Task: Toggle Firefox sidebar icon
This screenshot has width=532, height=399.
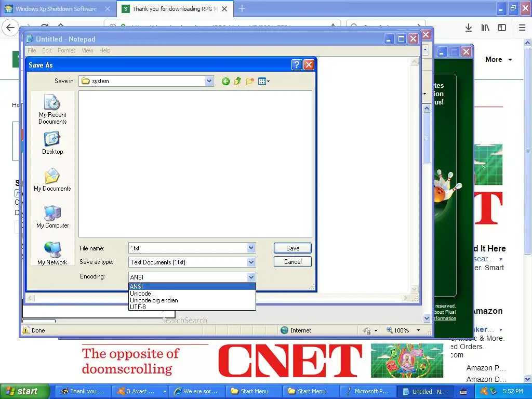Action: pyautogui.click(x=502, y=28)
